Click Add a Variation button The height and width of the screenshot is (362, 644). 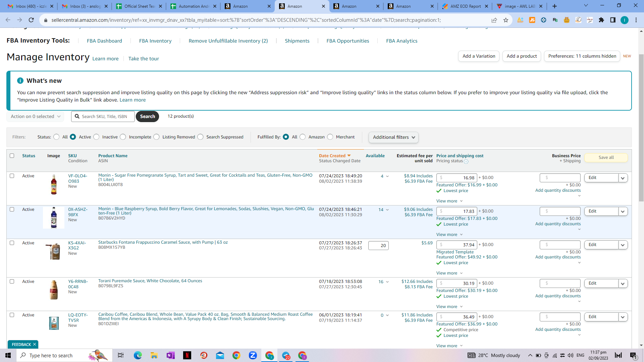coord(479,56)
